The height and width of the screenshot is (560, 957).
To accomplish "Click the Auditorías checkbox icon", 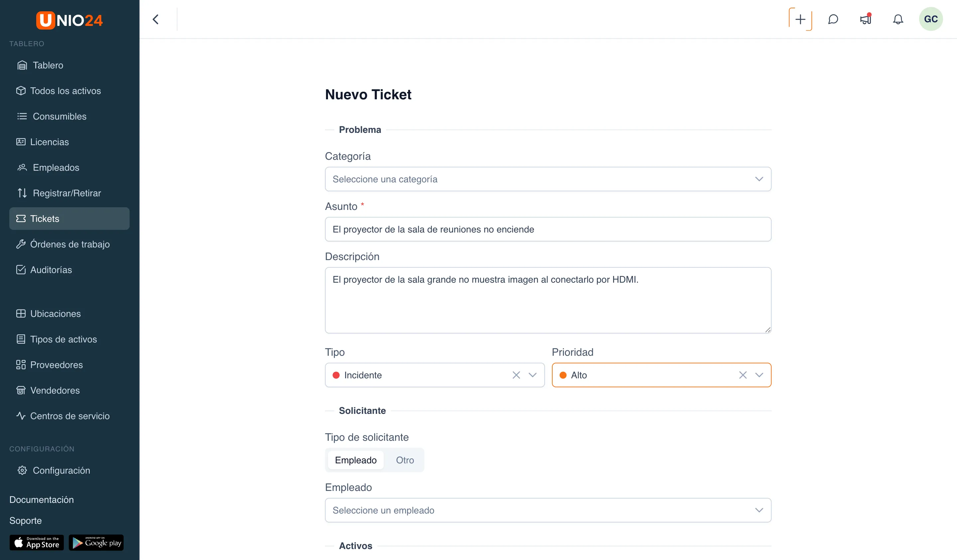I will coord(21,270).
